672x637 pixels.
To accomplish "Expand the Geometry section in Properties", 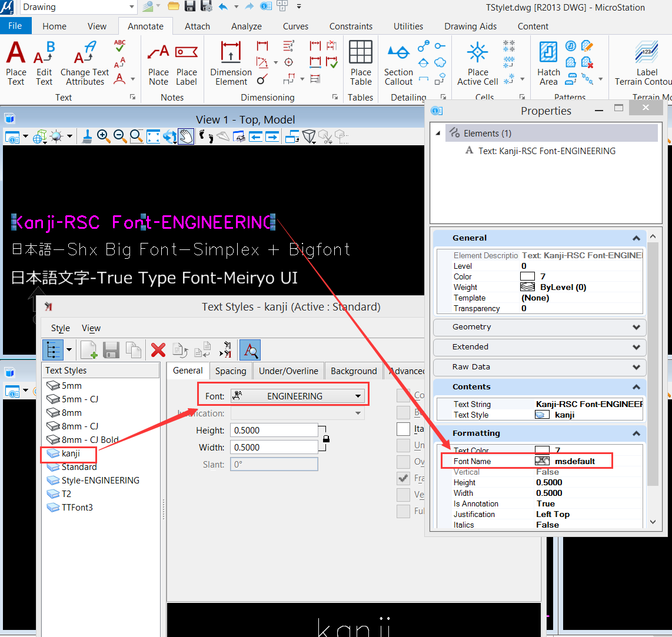I will click(637, 327).
